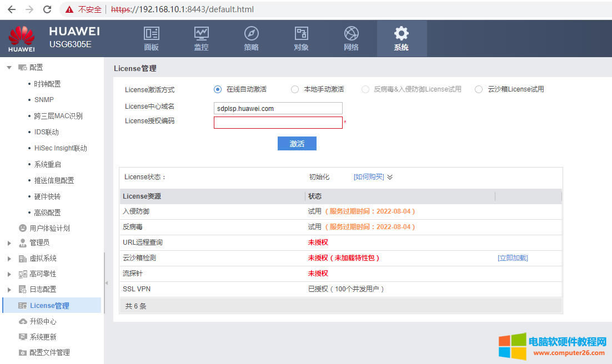
Task: Open the 面板 dashboard icon
Action: click(151, 33)
